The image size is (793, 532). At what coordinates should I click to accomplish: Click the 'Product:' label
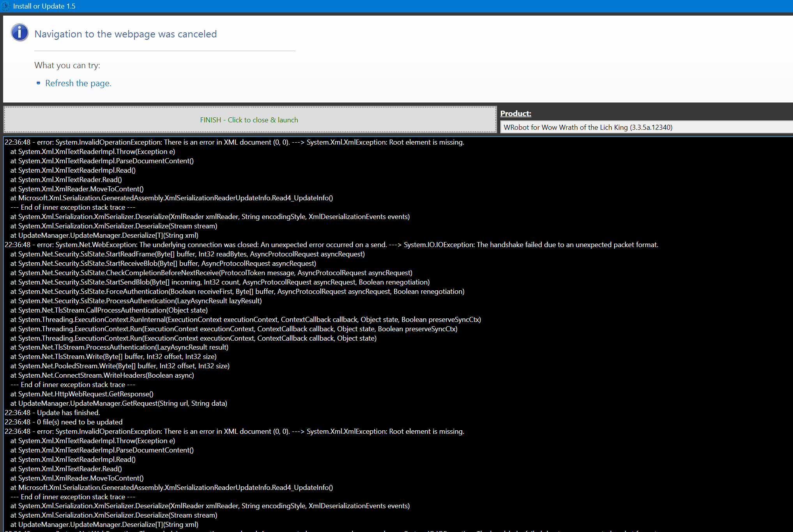click(516, 113)
